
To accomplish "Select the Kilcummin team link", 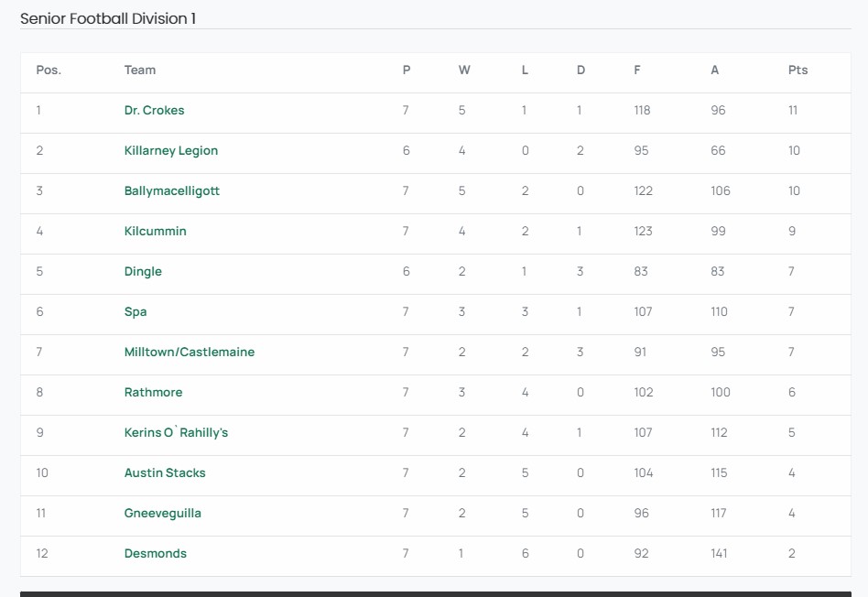I will pyautogui.click(x=156, y=231).
